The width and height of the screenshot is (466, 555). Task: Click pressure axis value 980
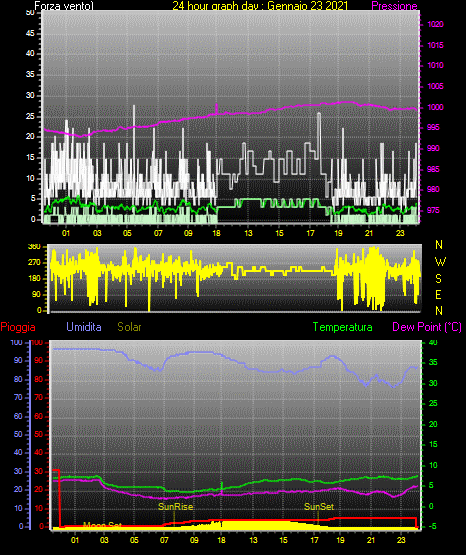433,189
